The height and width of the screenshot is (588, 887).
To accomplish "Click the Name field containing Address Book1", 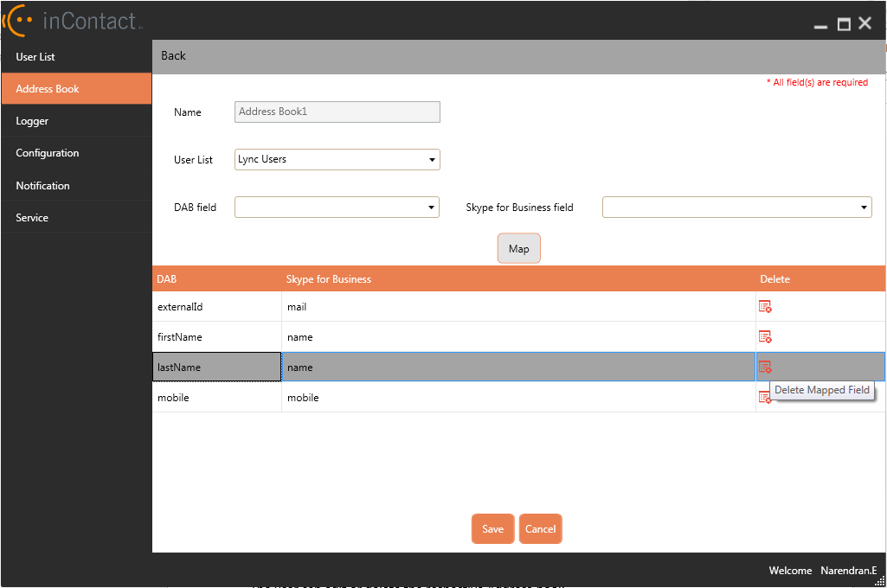I will point(337,112).
